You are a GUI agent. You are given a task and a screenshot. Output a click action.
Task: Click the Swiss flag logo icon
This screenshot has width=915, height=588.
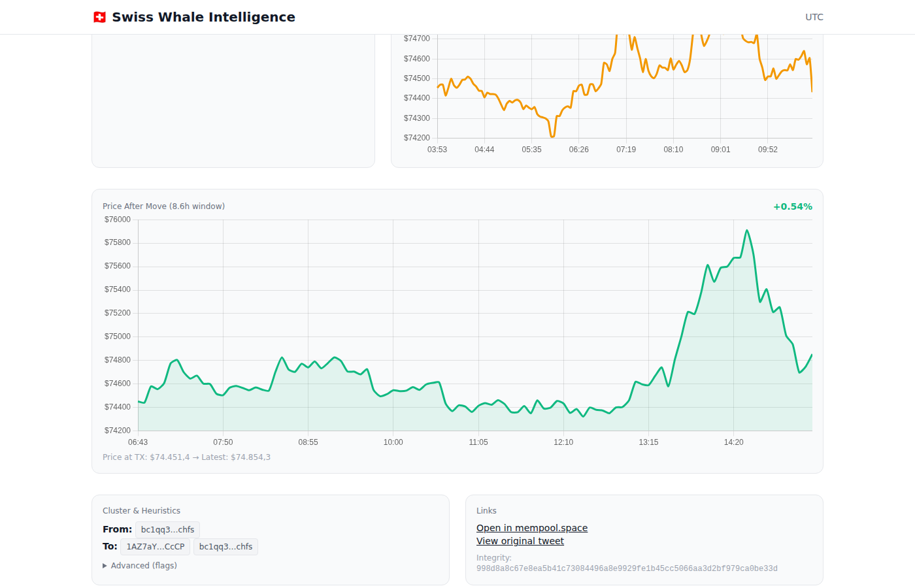coord(99,17)
